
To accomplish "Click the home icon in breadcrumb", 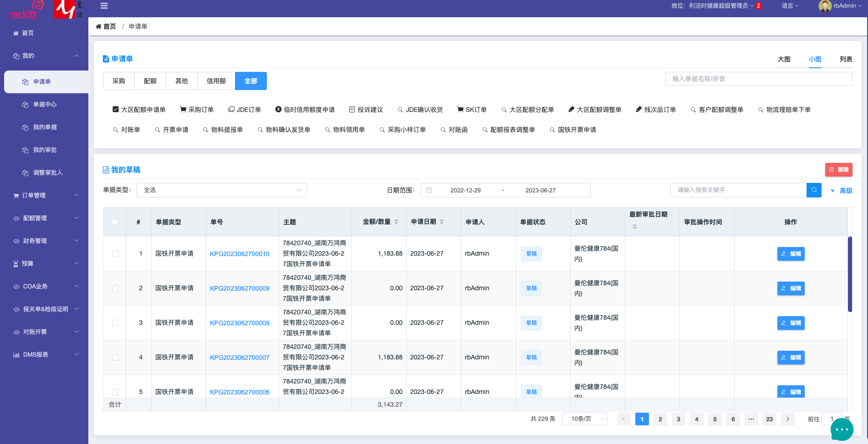I will (98, 26).
